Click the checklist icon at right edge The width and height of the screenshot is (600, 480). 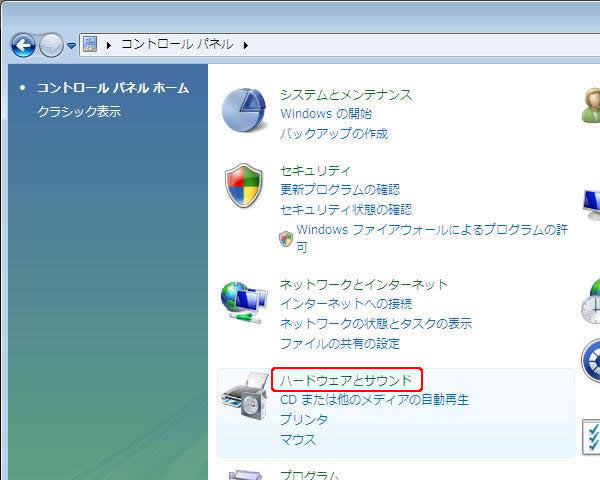(591, 437)
